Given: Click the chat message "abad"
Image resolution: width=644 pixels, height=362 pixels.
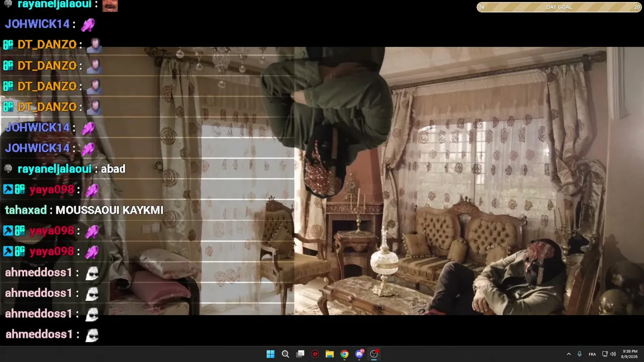Looking at the screenshot, I should coord(113,169).
